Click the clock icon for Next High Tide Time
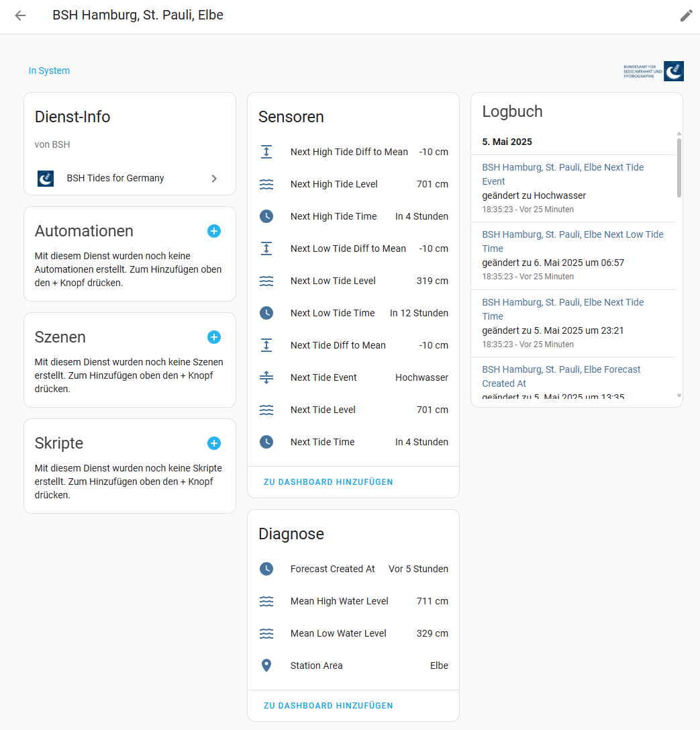This screenshot has height=730, width=700. point(266,216)
